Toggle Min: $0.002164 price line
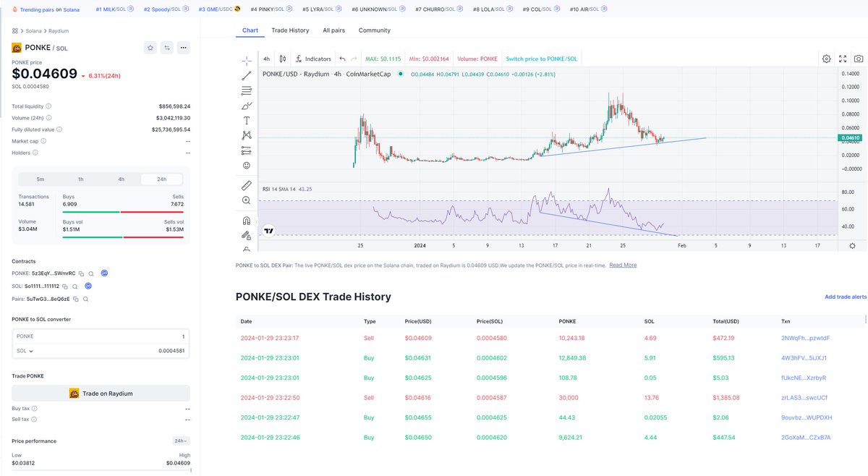Screen dimensions: 868x476 pyautogui.click(x=430, y=59)
